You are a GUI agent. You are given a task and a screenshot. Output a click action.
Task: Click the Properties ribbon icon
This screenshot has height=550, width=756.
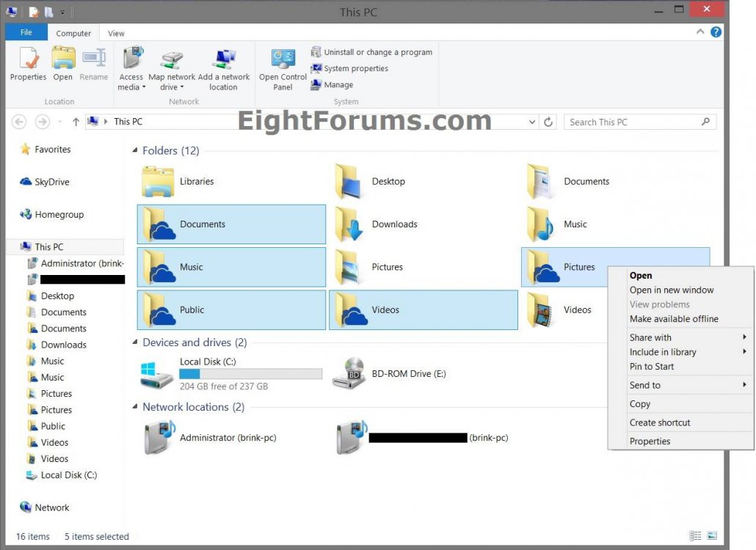pyautogui.click(x=29, y=65)
